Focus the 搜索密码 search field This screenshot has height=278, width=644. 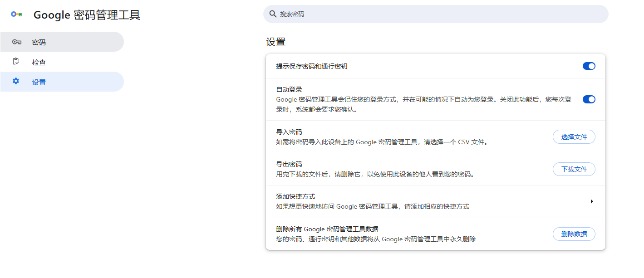(x=436, y=14)
